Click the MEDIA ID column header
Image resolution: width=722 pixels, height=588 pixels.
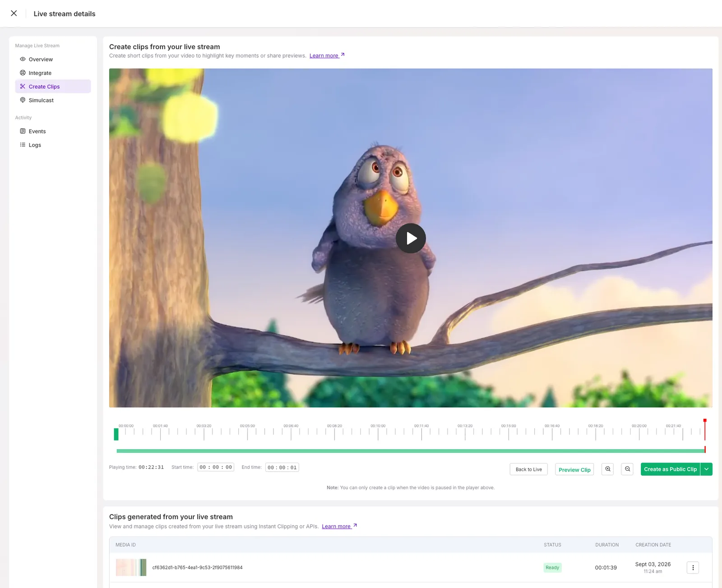(125, 545)
